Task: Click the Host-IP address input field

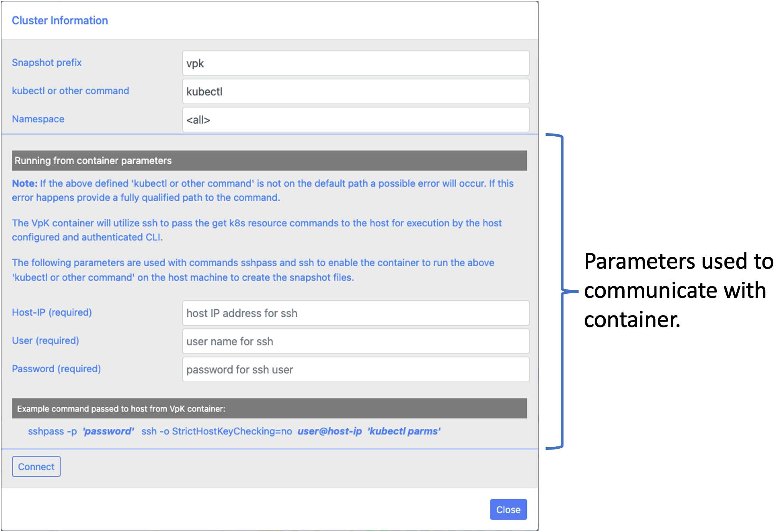Action: (355, 313)
